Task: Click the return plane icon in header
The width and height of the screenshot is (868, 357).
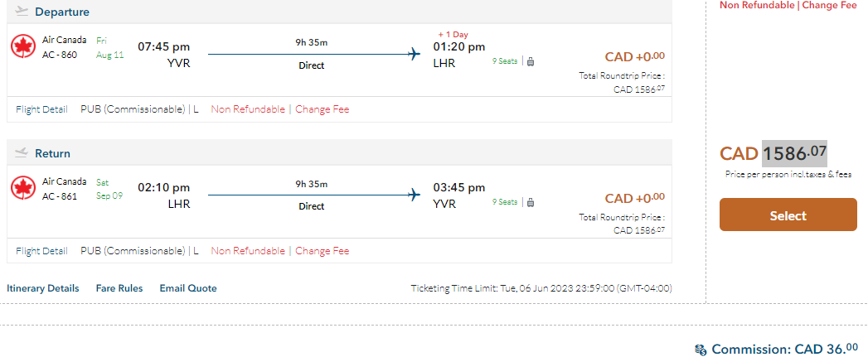Action: (22, 153)
